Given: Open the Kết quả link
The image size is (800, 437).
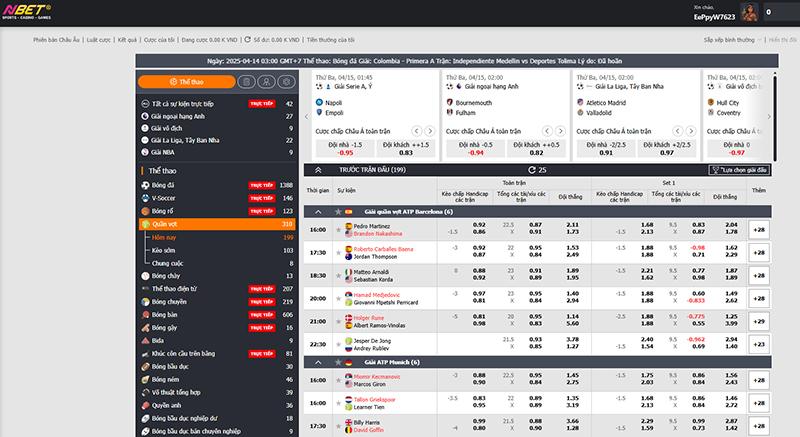Looking at the screenshot, I should (x=128, y=40).
